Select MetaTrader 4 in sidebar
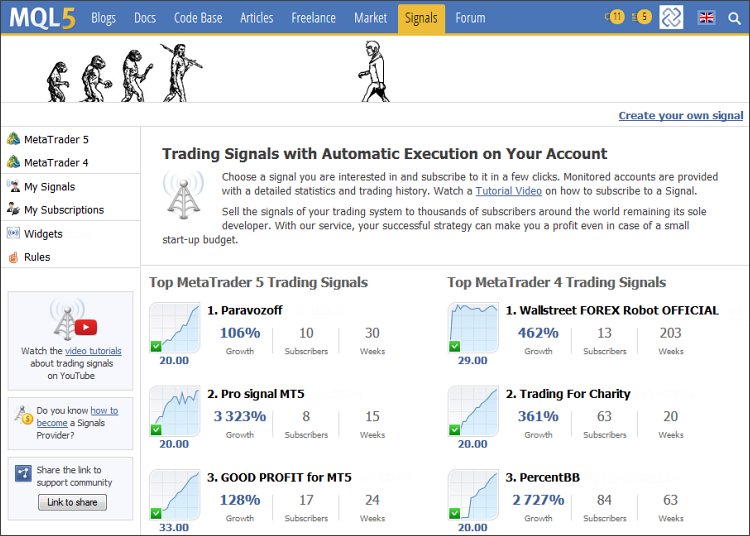The width and height of the screenshot is (750, 536). coord(56,163)
